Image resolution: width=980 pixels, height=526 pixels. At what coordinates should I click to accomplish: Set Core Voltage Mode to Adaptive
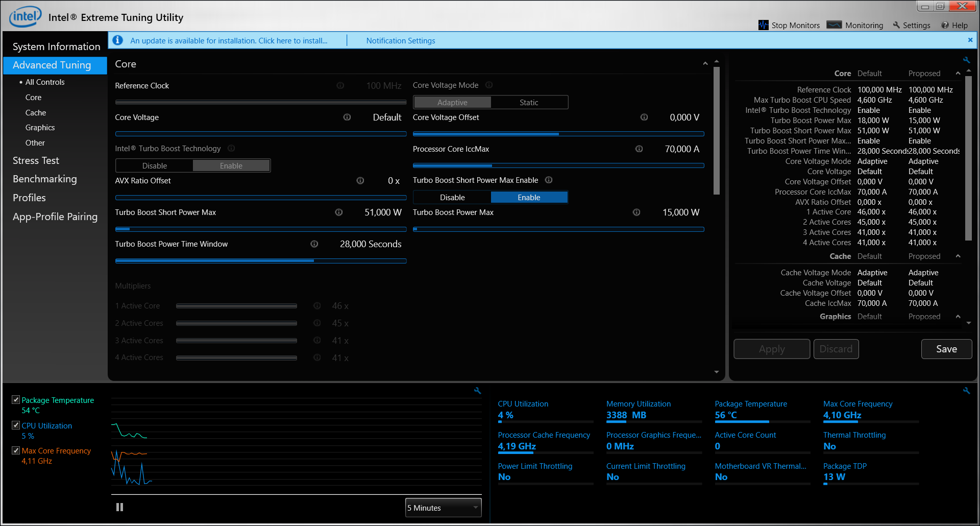452,102
